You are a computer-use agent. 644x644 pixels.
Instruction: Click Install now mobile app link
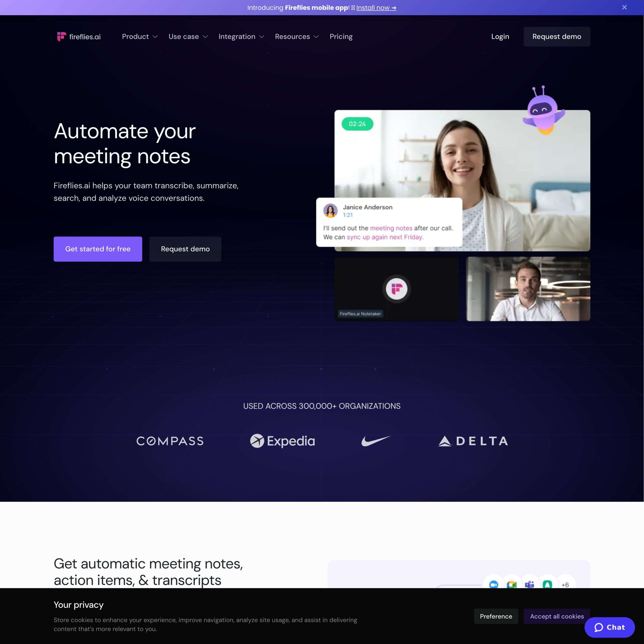pyautogui.click(x=376, y=7)
